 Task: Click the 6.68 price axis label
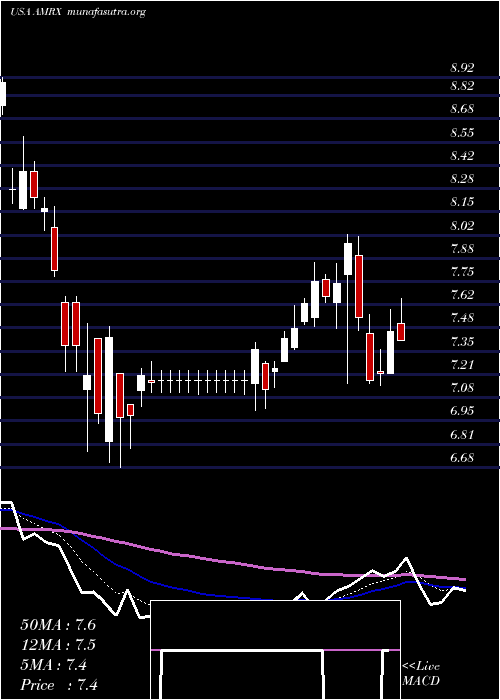point(462,458)
